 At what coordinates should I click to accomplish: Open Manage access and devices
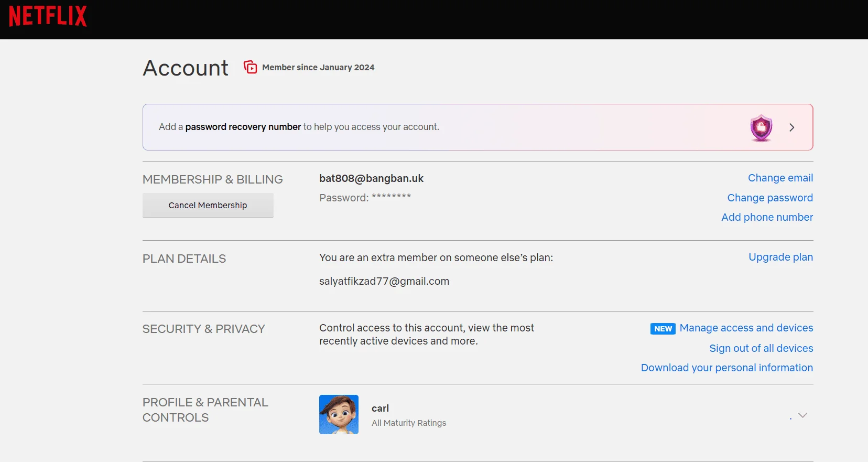[x=746, y=328]
